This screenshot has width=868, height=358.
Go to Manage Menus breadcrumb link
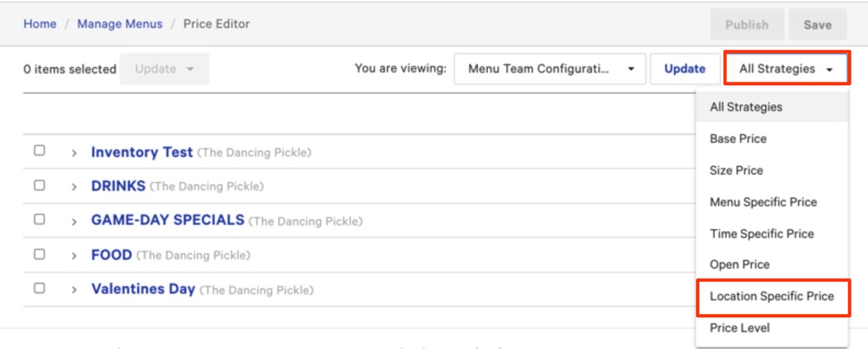click(x=119, y=24)
